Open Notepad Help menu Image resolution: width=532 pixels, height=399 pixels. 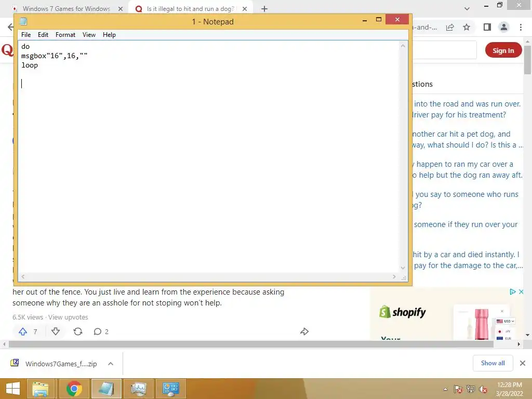(x=109, y=35)
